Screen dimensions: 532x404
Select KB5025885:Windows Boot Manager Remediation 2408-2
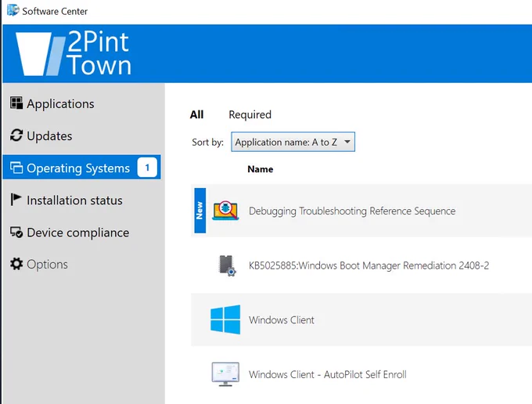click(x=368, y=265)
